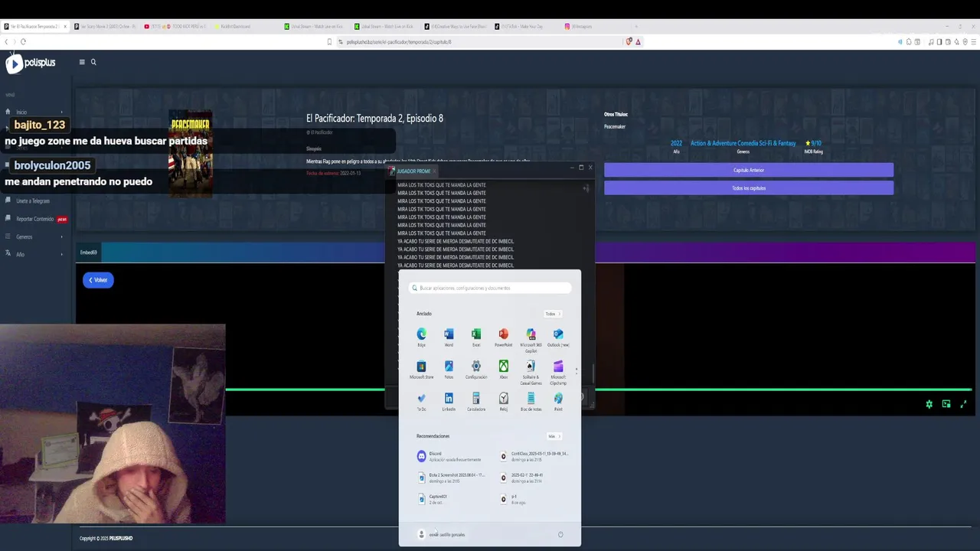Open the Capture001 recommended file
This screenshot has height=551, width=980.
[x=433, y=498]
